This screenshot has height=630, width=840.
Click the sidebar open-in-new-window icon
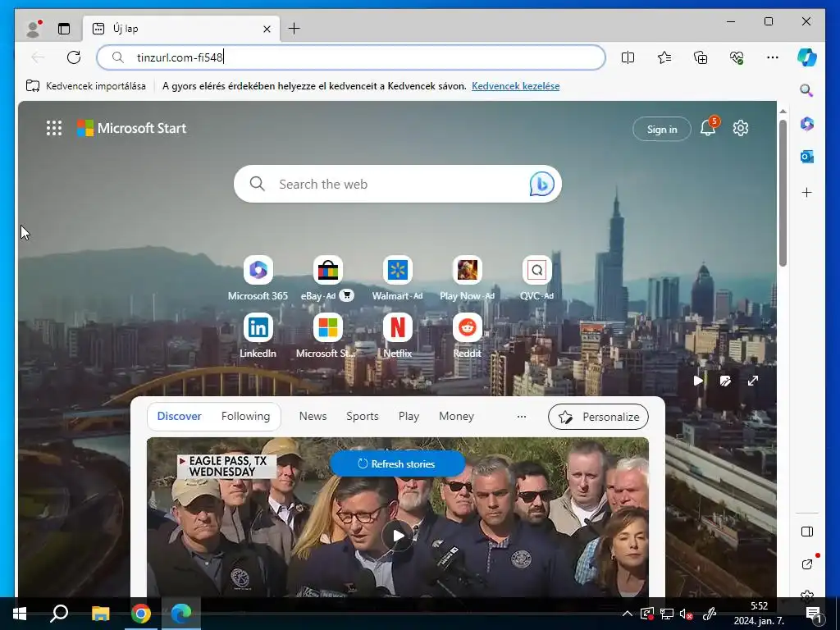807,564
